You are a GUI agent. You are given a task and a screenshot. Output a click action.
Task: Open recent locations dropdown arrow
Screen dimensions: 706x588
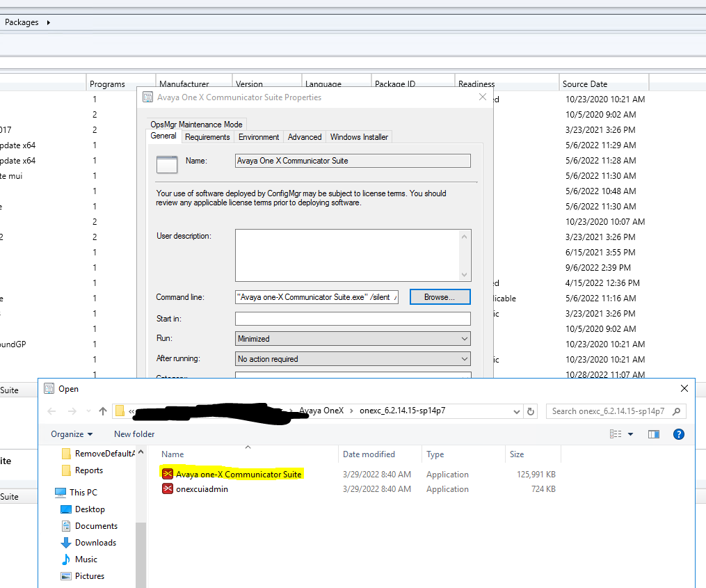pos(88,411)
